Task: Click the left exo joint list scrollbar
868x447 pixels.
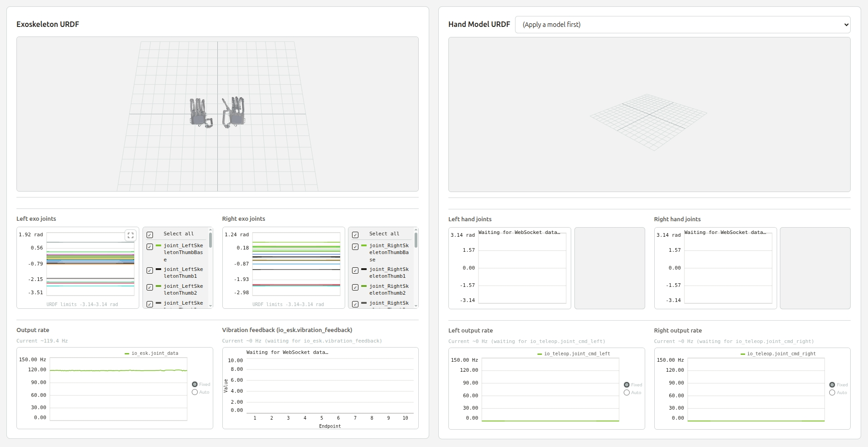Action: [x=210, y=240]
